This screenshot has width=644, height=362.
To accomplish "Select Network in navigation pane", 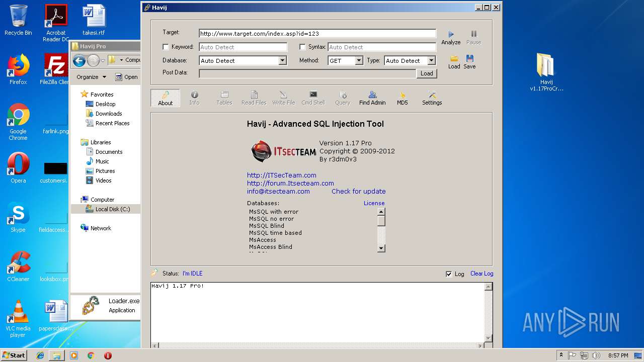I will pyautogui.click(x=101, y=228).
